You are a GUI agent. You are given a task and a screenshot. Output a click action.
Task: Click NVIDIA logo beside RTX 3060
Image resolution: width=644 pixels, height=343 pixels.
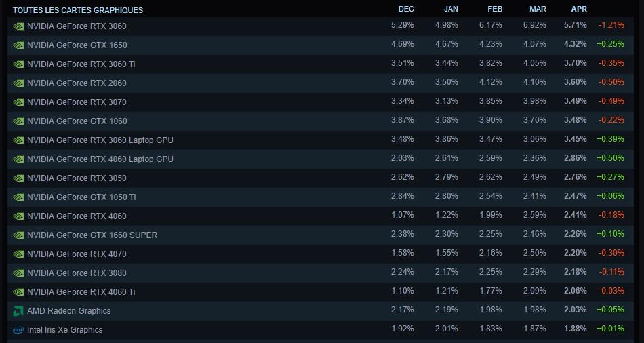point(18,26)
